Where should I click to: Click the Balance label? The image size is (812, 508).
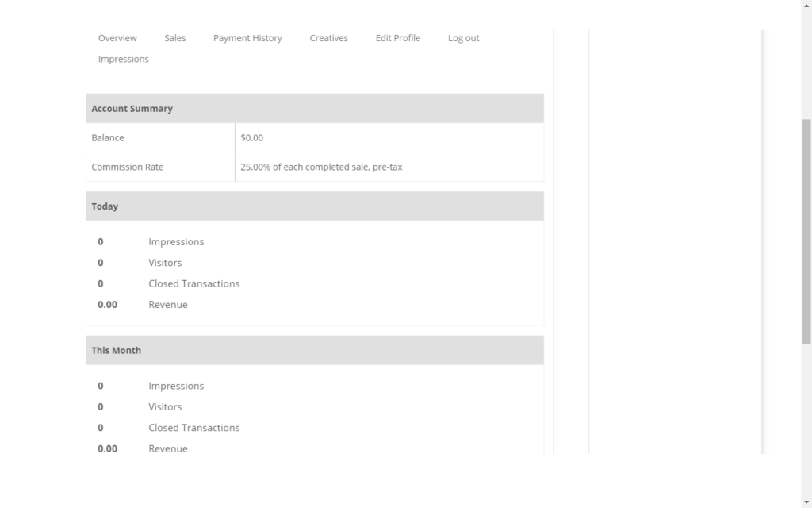(108, 138)
